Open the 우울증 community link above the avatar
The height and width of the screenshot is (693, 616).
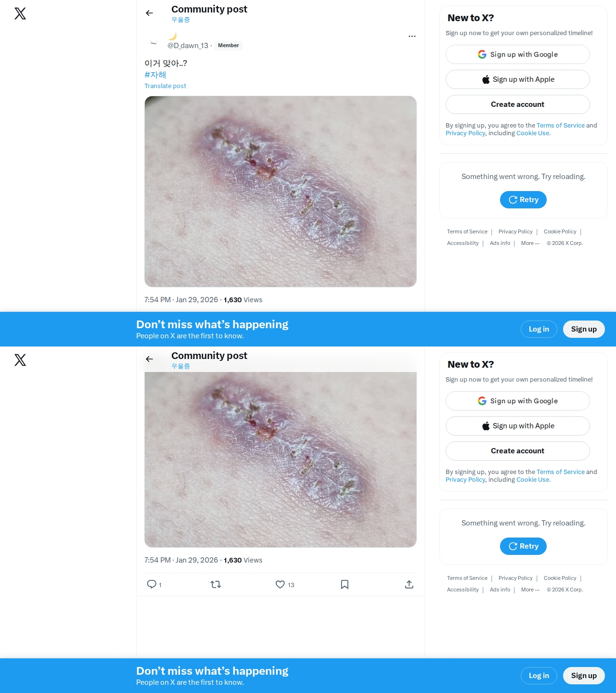coord(180,20)
